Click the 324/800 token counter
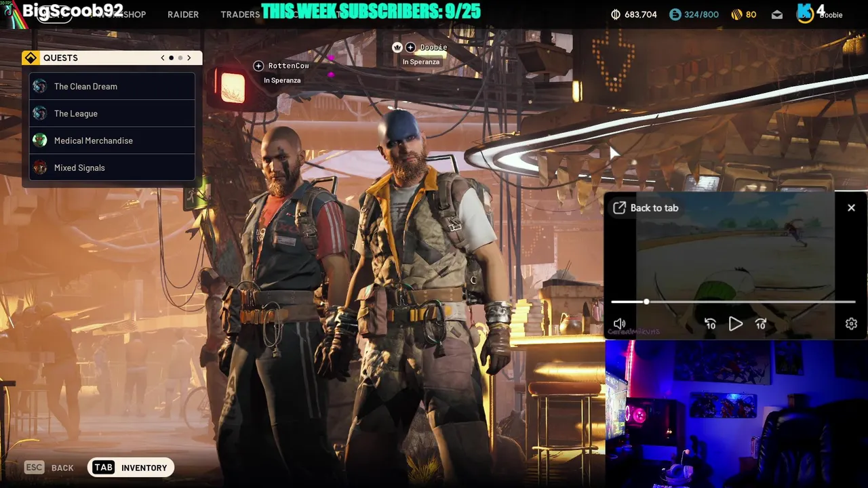 tap(701, 14)
